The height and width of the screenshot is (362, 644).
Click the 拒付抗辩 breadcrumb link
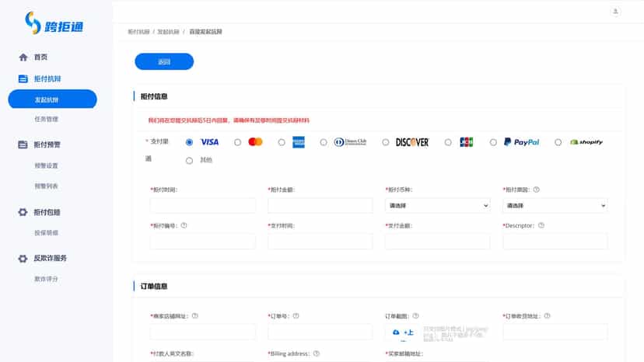(138, 32)
